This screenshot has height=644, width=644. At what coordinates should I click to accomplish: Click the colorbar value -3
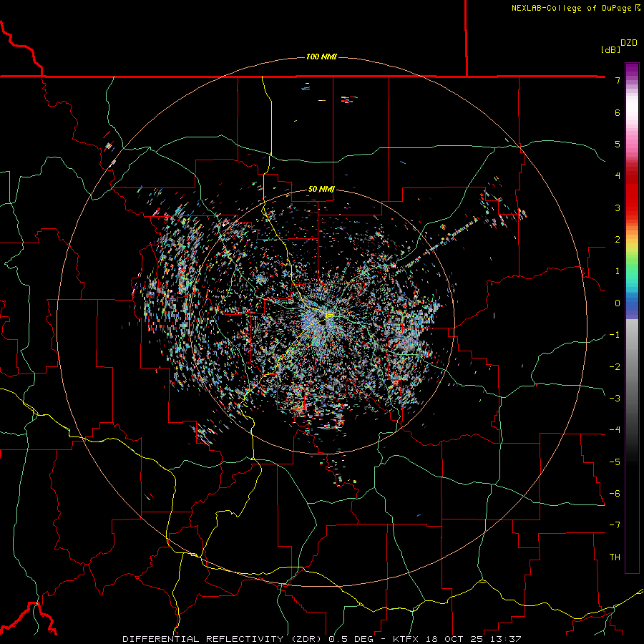tap(615, 399)
